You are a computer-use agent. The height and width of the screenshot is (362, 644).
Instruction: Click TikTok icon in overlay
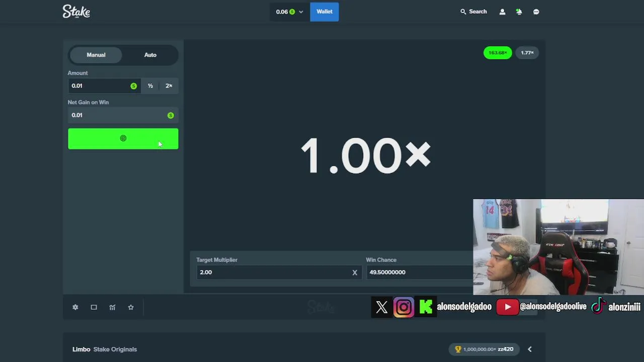(x=598, y=307)
